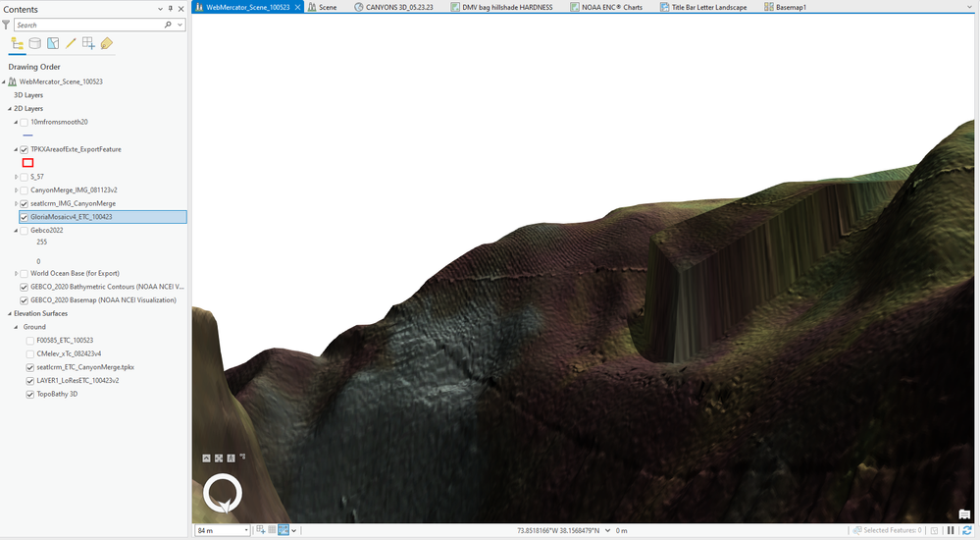This screenshot has width=980, height=540.
Task: Uncheck seatlcrm_ETC_CanyonMerge.tpkx elevation source
Action: (x=30, y=367)
